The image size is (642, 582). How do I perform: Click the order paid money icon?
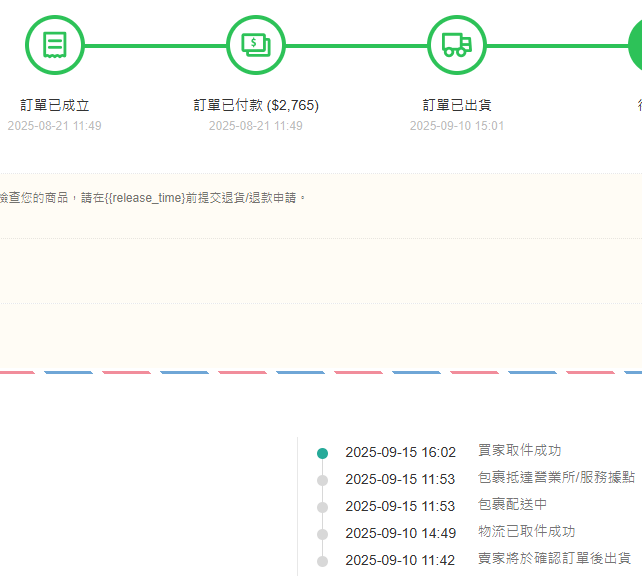click(x=256, y=45)
